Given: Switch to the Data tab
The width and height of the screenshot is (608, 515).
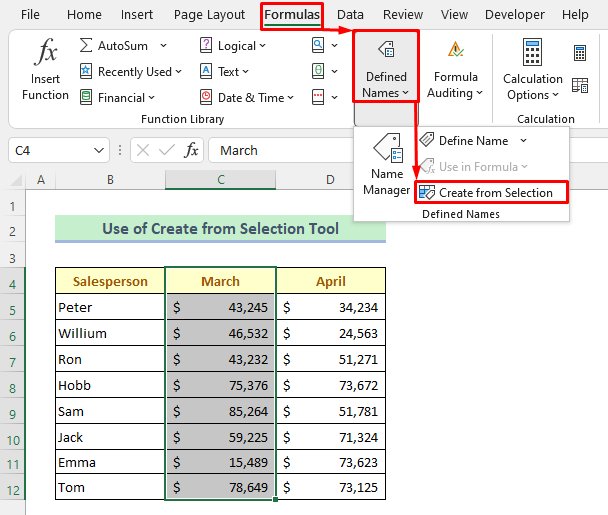Looking at the screenshot, I should click(x=350, y=15).
